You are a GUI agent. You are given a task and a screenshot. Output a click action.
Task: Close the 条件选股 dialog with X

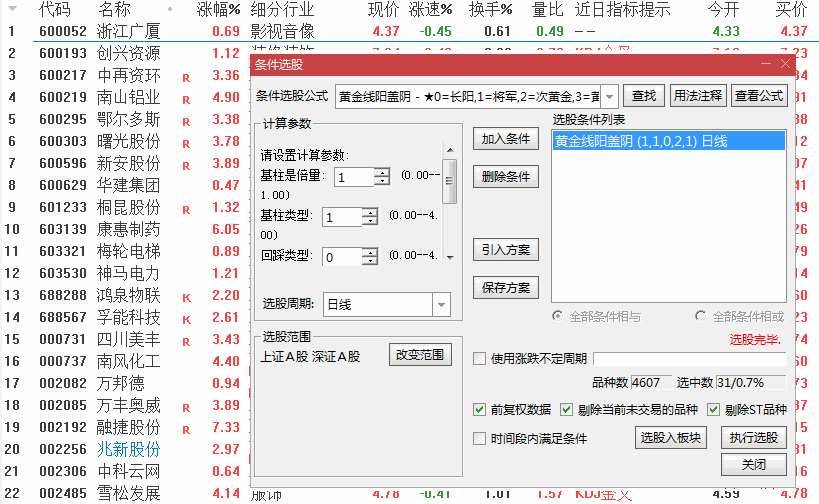tap(785, 64)
